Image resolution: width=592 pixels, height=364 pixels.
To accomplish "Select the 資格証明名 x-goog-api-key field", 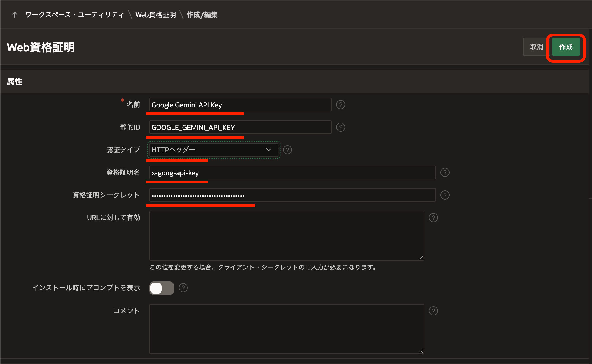I will coord(292,173).
